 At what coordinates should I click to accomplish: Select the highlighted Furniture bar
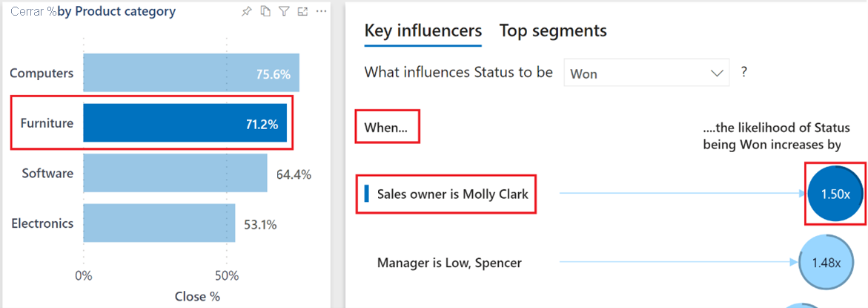[x=185, y=123]
